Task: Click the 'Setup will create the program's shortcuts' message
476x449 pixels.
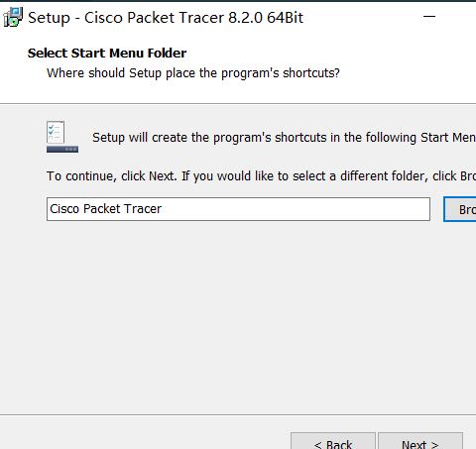Action: [x=284, y=138]
